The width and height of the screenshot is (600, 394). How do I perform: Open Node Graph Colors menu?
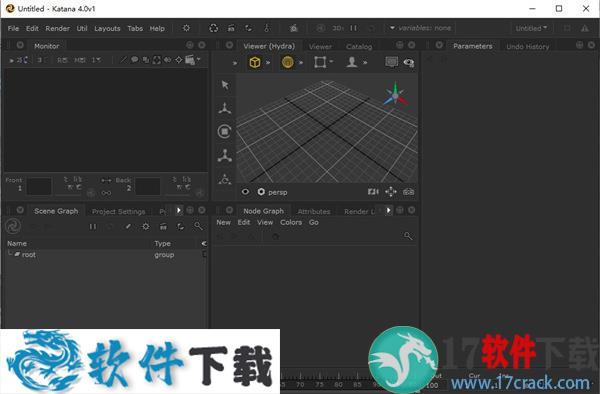(291, 222)
